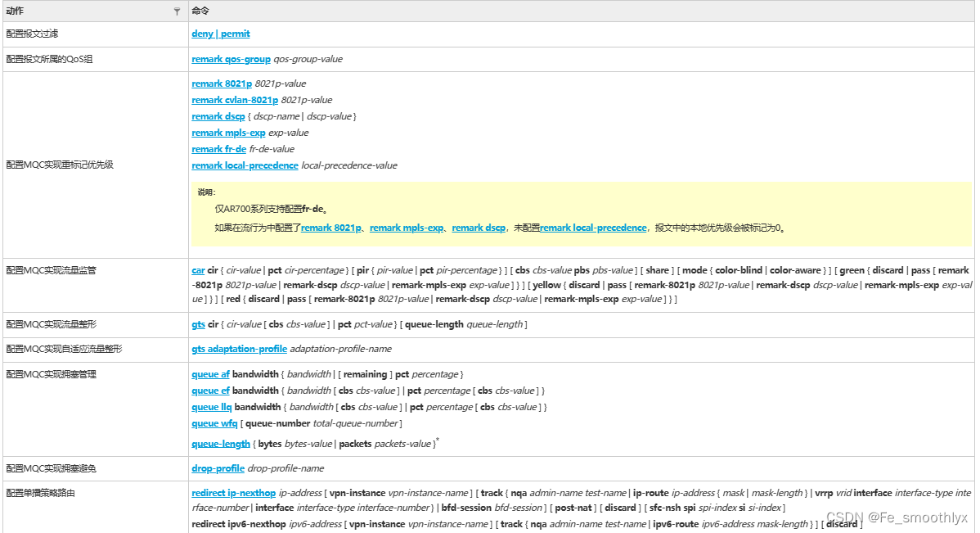The width and height of the screenshot is (980, 533).
Task: Open the gts adaptation-profile link
Action: [240, 349]
